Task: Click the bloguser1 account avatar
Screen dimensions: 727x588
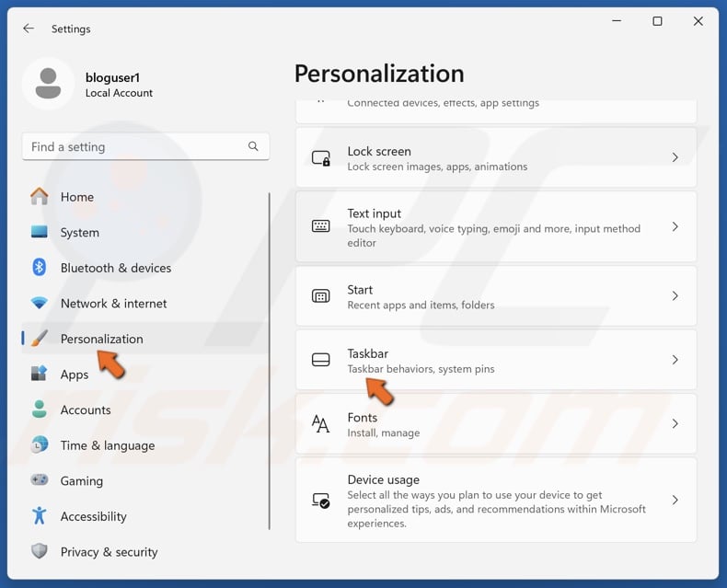Action: coord(48,84)
